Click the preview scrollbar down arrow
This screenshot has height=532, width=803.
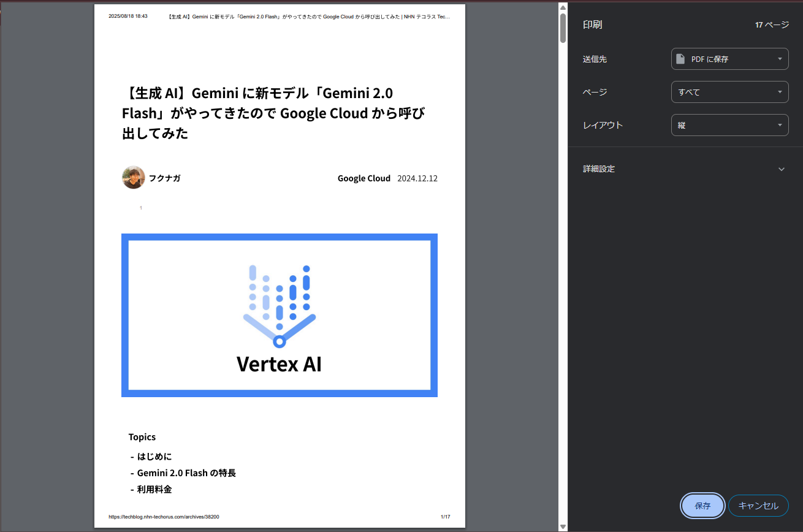point(563,526)
